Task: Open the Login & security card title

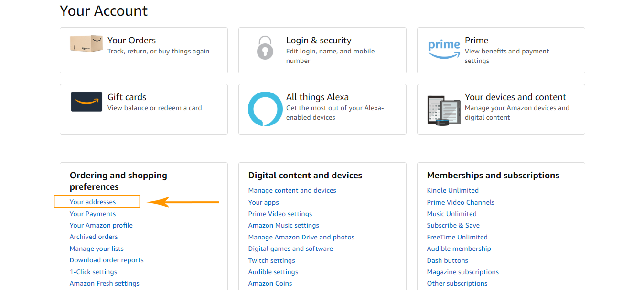Action: coord(319,41)
